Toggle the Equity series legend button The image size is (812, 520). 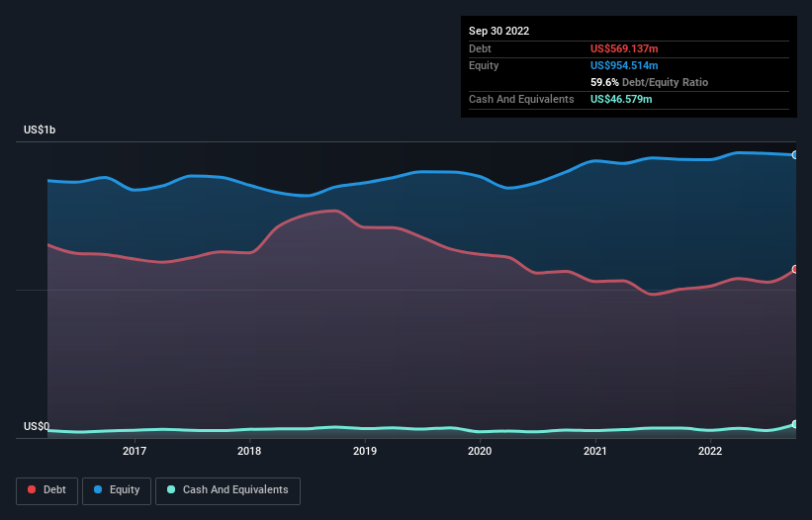tap(117, 490)
